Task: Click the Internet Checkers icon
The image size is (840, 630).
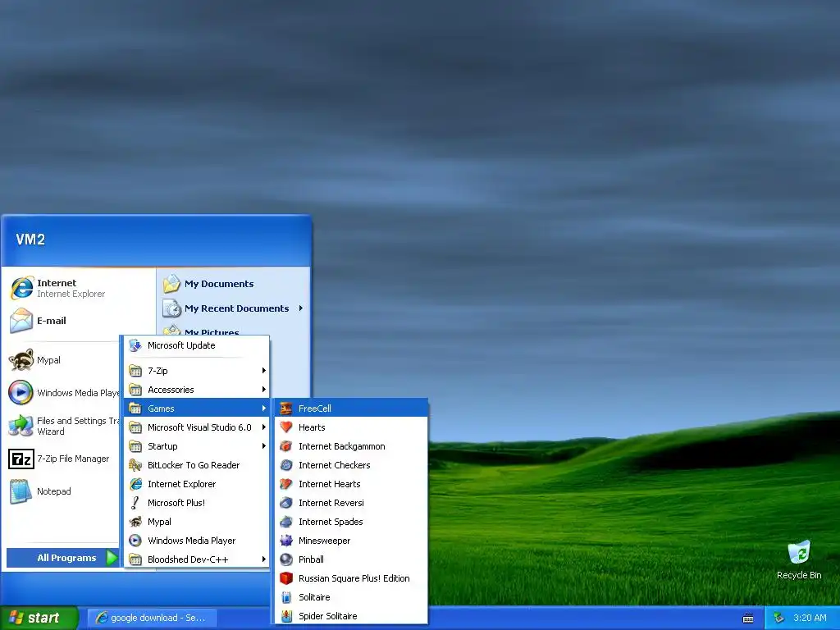Action: [286, 465]
